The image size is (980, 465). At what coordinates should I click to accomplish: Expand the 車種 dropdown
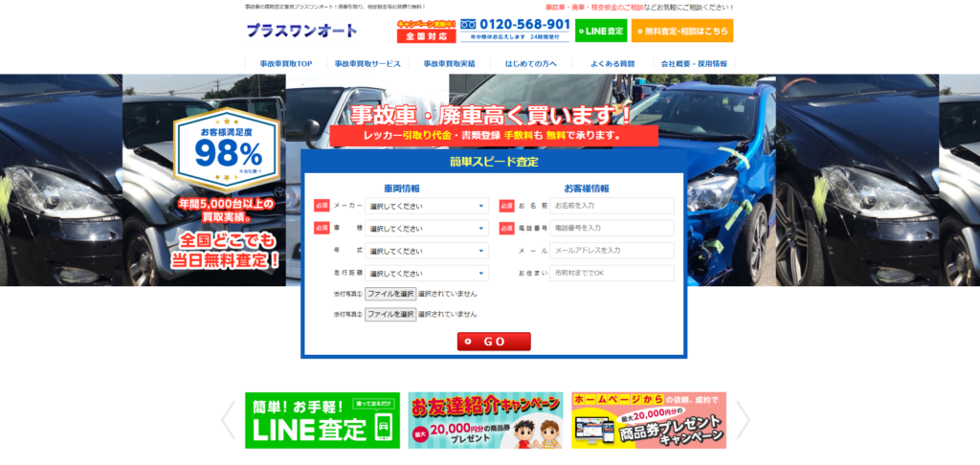point(426,229)
